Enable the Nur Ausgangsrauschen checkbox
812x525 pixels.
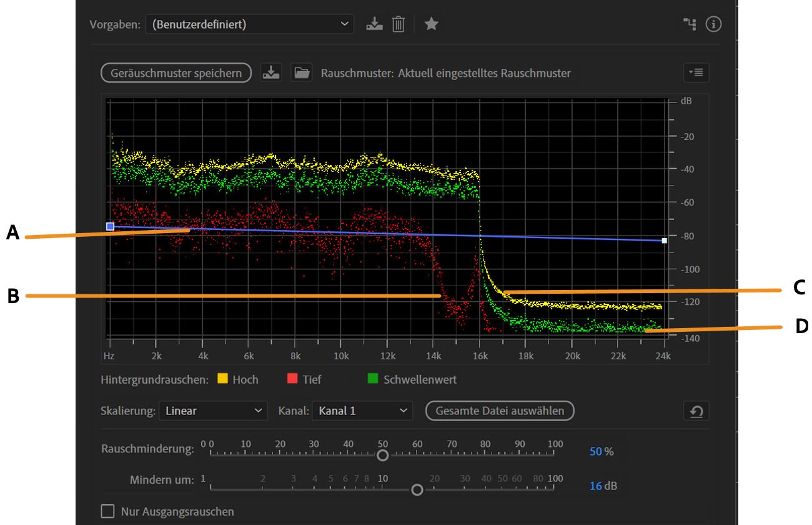108,511
